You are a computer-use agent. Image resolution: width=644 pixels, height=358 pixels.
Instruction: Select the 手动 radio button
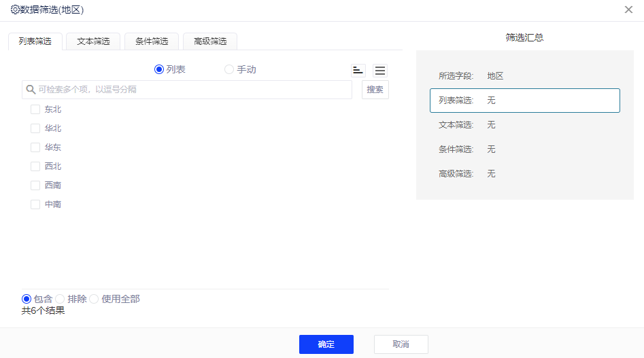[229, 69]
